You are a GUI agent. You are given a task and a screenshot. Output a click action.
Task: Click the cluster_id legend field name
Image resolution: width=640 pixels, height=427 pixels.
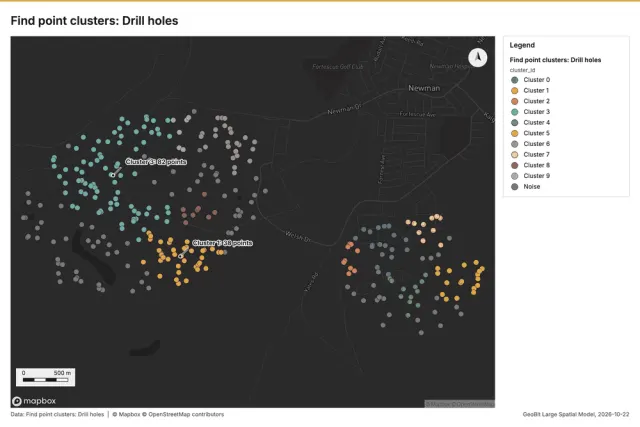click(522, 70)
